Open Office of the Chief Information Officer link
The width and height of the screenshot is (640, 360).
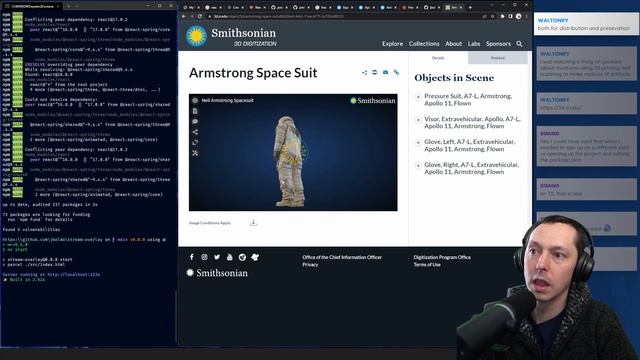(342, 257)
